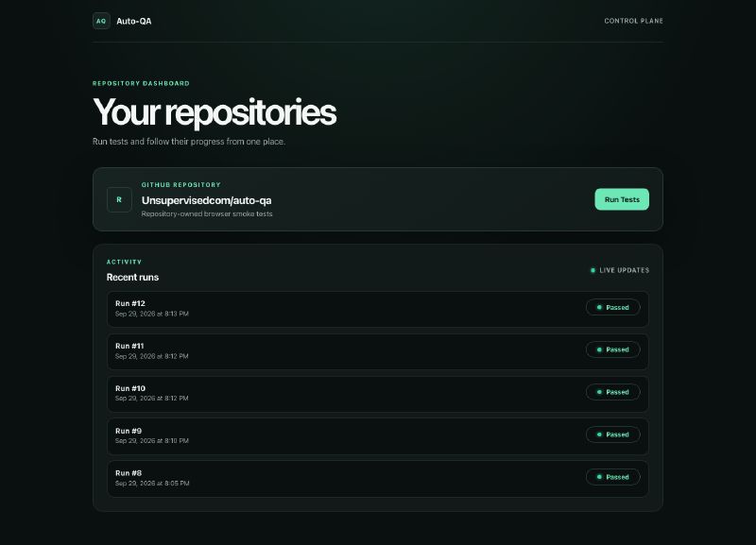Click the "Recent runs" heading
756x545 pixels.
click(132, 277)
